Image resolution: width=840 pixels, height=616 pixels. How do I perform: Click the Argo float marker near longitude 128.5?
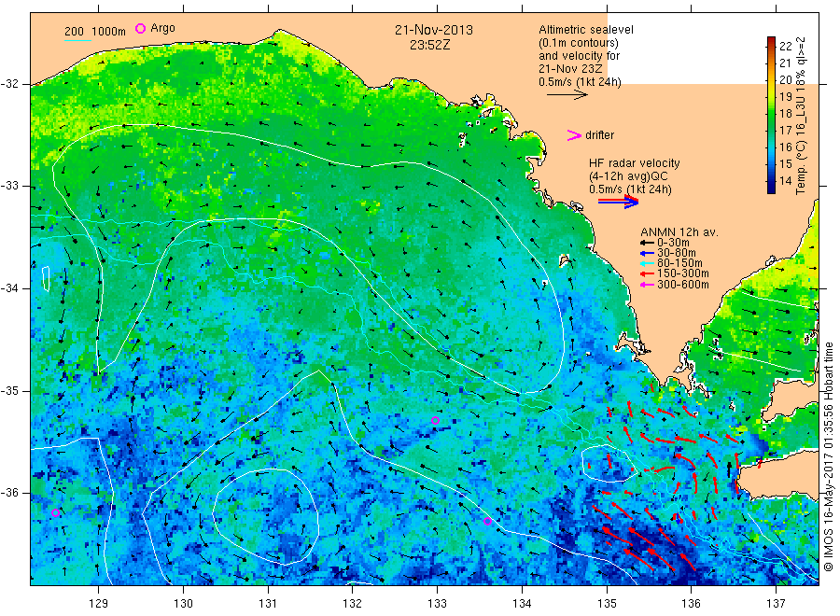pos(55,512)
